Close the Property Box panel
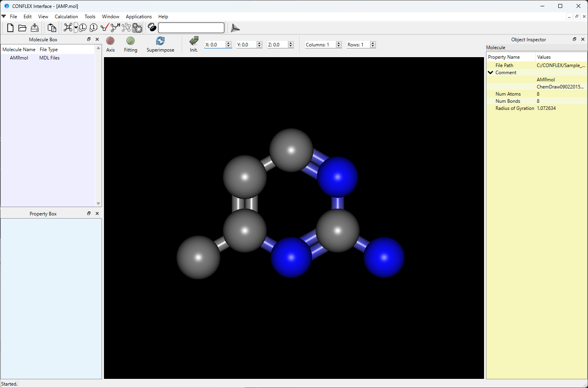This screenshot has width=588, height=388. 97,213
